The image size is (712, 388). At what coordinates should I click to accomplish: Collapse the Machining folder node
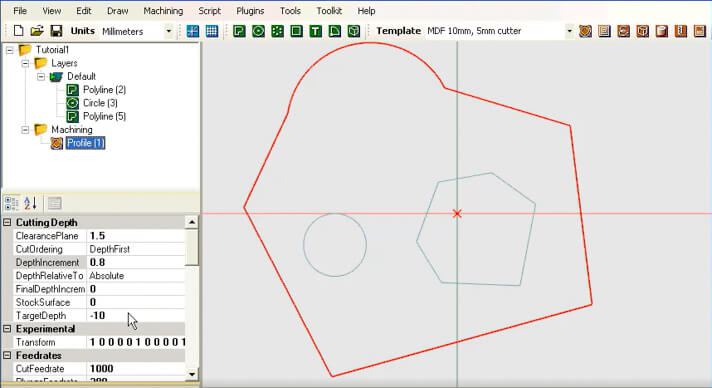[25, 129]
